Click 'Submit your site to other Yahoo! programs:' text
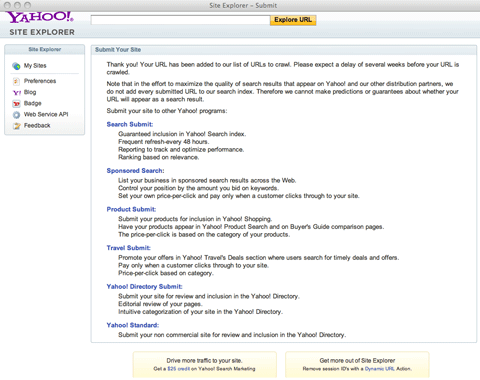This screenshot has height=380, width=480. click(x=167, y=111)
